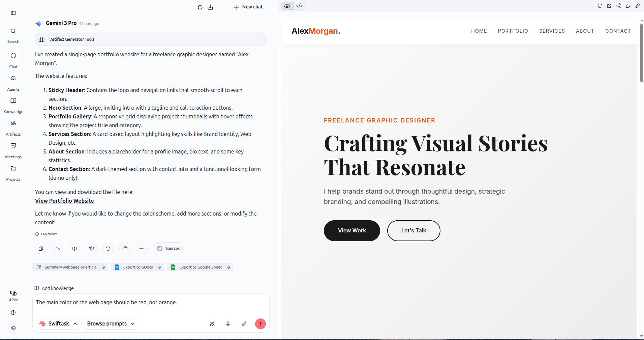Click Add knowledge above the input
Viewport: 644px width, 340px height.
[x=54, y=288]
